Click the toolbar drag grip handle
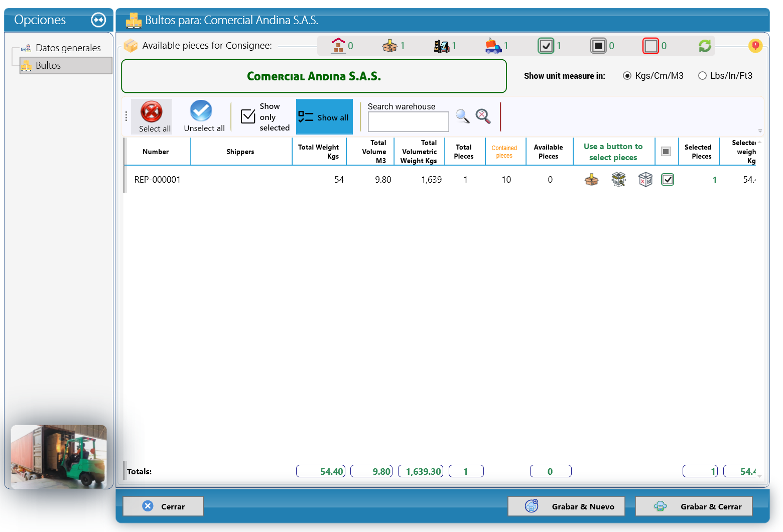Viewport: 783px width, 532px height. 126,116
